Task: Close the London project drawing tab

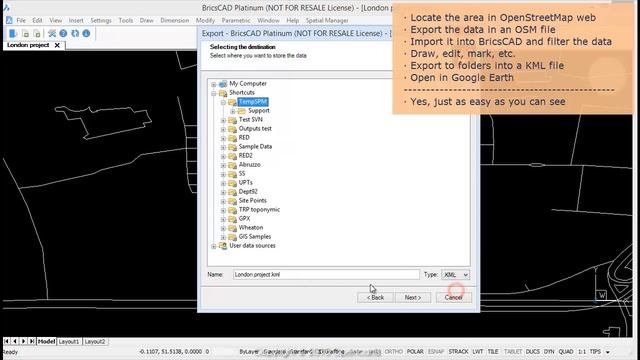Action: [57, 45]
